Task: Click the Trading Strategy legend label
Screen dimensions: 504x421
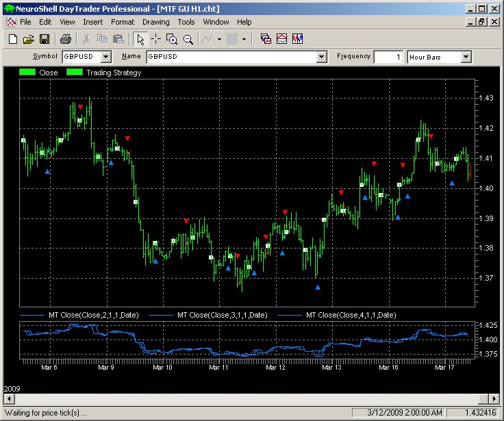Action: pyautogui.click(x=114, y=73)
